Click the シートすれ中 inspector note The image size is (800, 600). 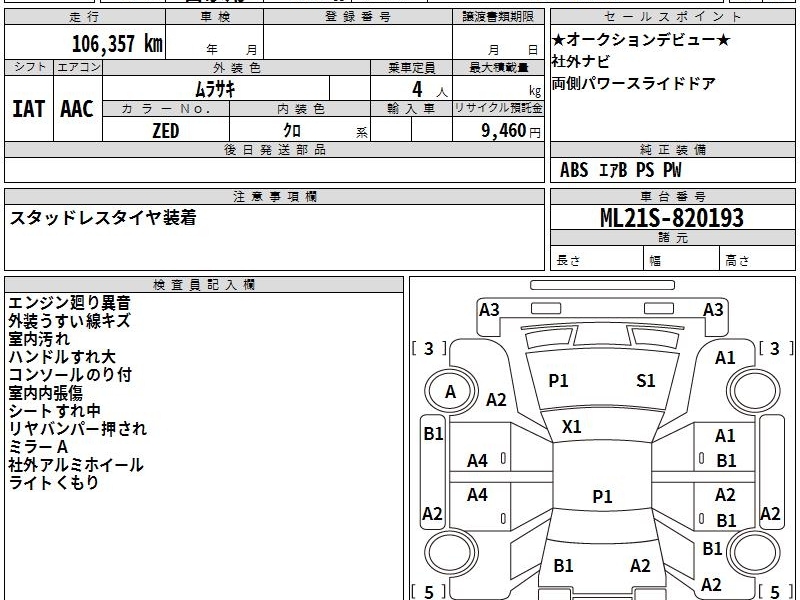click(54, 411)
